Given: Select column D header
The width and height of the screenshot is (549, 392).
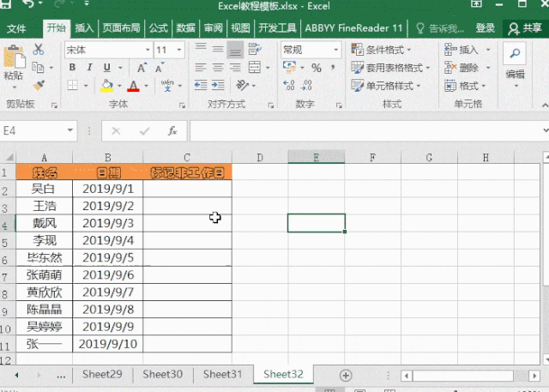Looking at the screenshot, I should 260,158.
